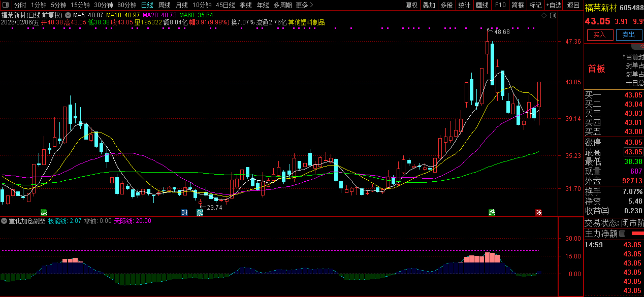Screen dimensions: 644x297
Task: Toggle the left sidebar panel icon
Action: [7, 5]
